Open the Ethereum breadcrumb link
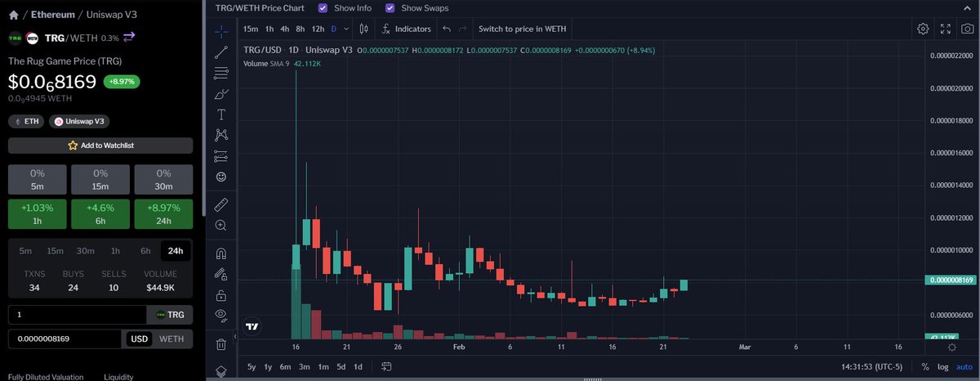Viewport: 980px width, 381px height. click(x=53, y=14)
